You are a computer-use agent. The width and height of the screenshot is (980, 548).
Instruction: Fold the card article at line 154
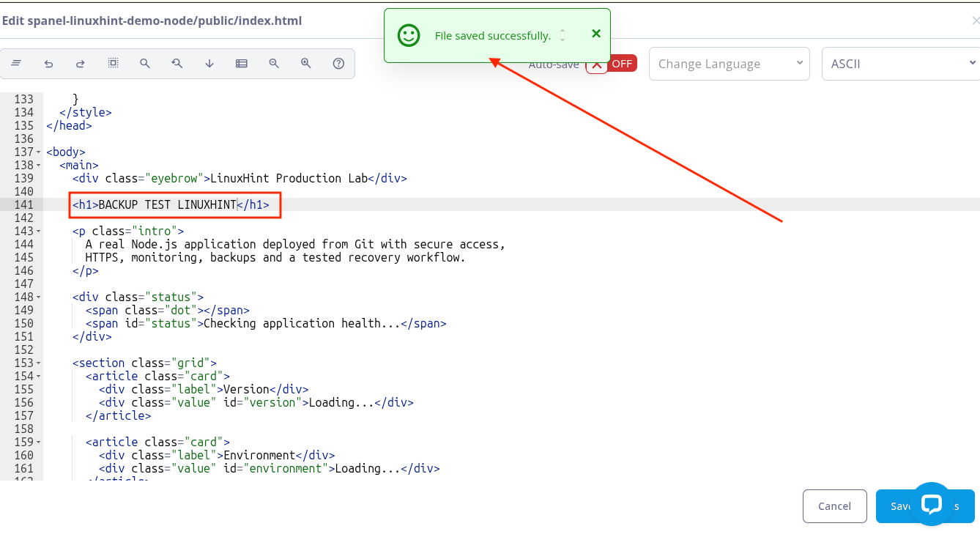pyautogui.click(x=39, y=377)
